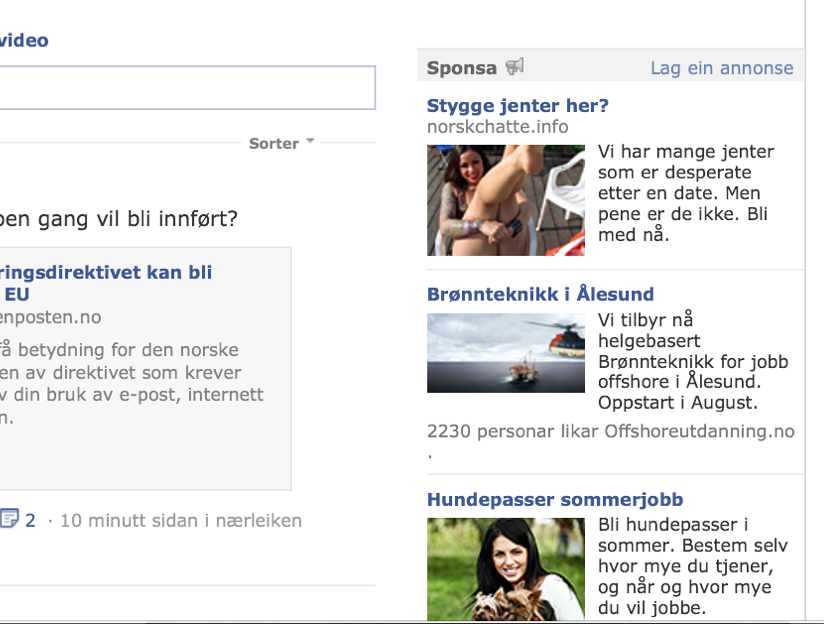
Task: Open the direktivet kan bli EU article headline
Action: [106, 283]
